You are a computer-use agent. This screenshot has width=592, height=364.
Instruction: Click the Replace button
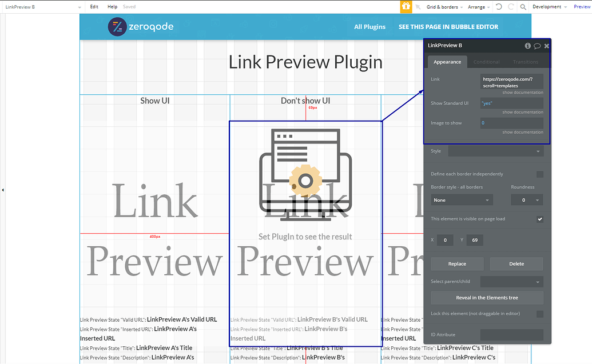(x=457, y=263)
